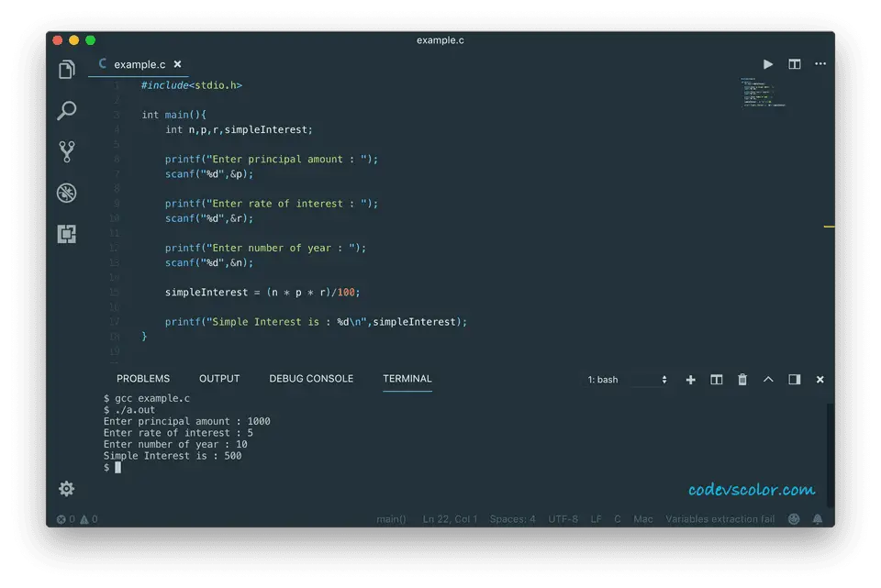Click the terminal prompt cursor

tap(118, 467)
